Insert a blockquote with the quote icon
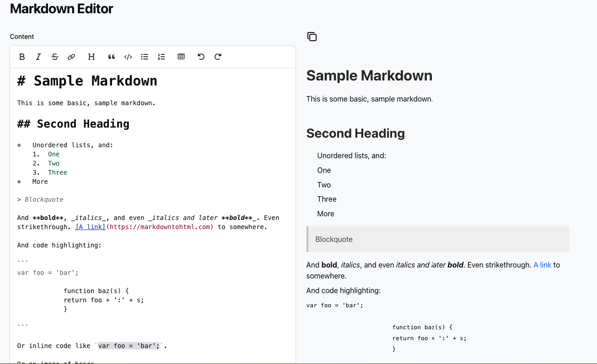The height and width of the screenshot is (364, 597). pyautogui.click(x=111, y=56)
